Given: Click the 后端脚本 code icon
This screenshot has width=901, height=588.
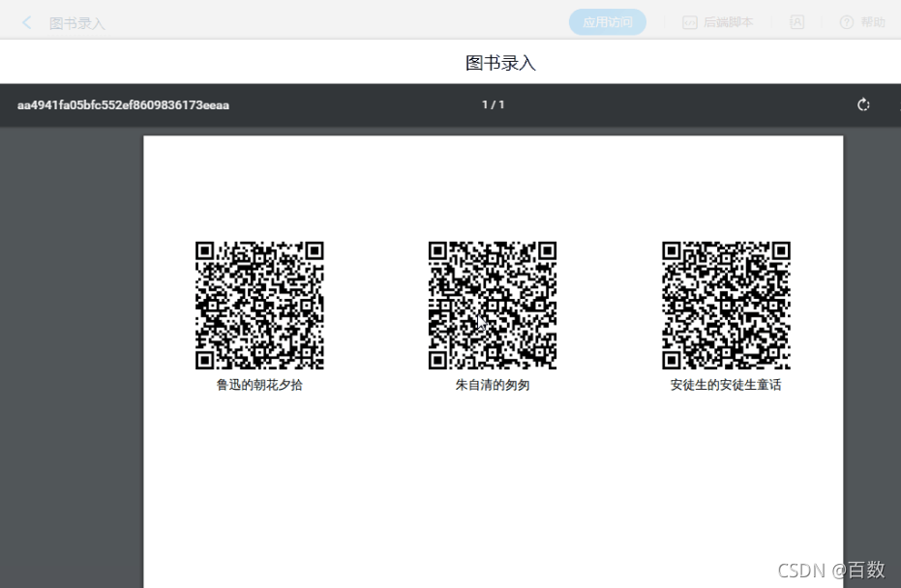Looking at the screenshot, I should tap(689, 22).
